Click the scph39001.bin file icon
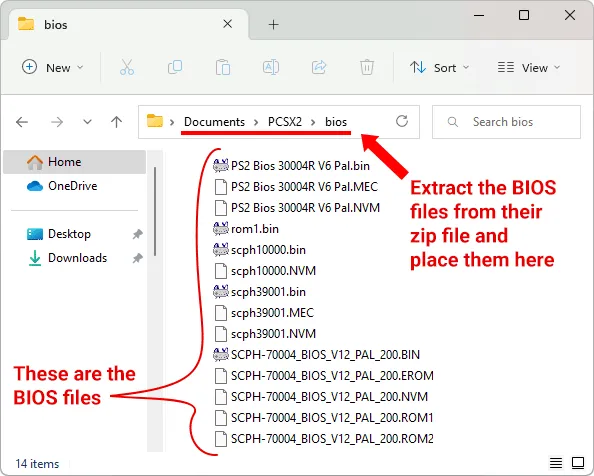The image size is (594, 476). (220, 292)
